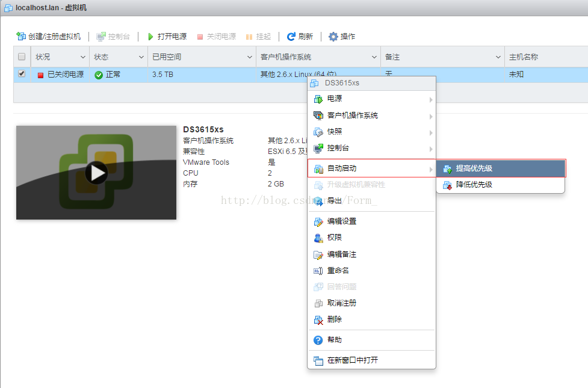Click the green 打开电源 play icon
Image resolution: width=588 pixels, height=388 pixels.
[x=150, y=37]
